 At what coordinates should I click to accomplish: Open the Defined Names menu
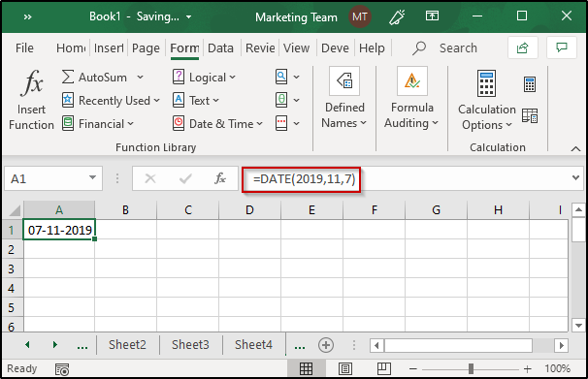tap(344, 99)
